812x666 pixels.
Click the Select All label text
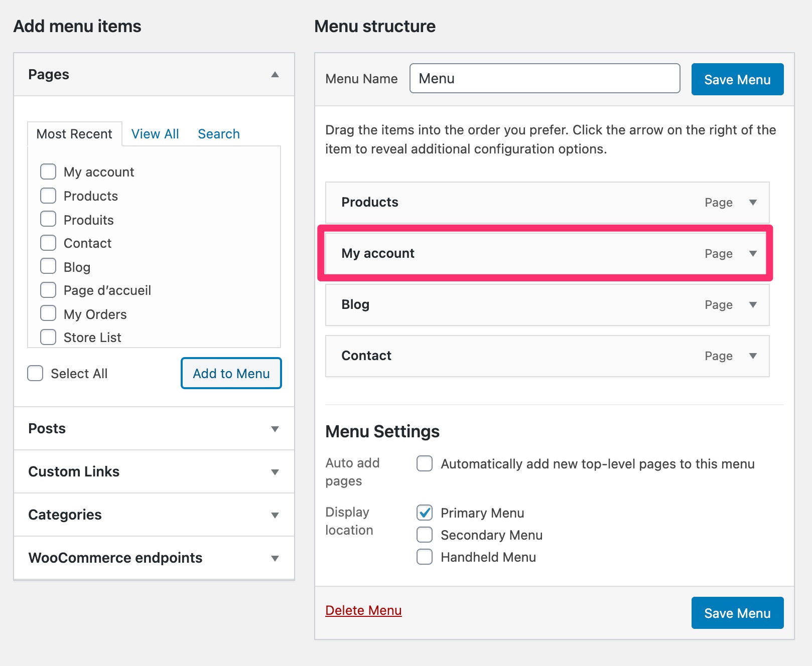click(x=79, y=374)
